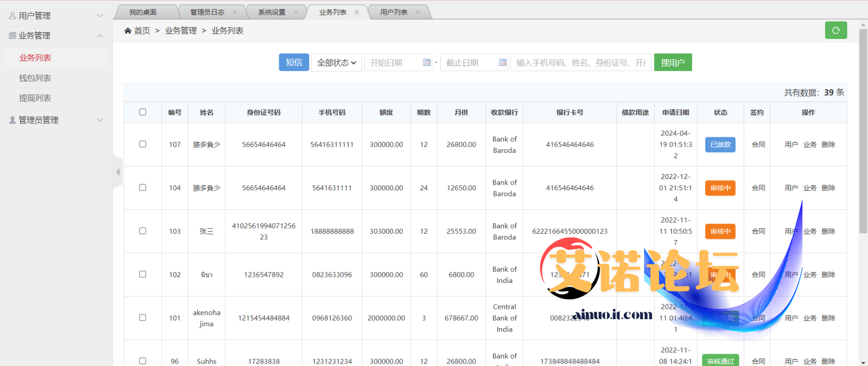Click 删除 action for row 107
The image size is (868, 366).
pyautogui.click(x=828, y=144)
